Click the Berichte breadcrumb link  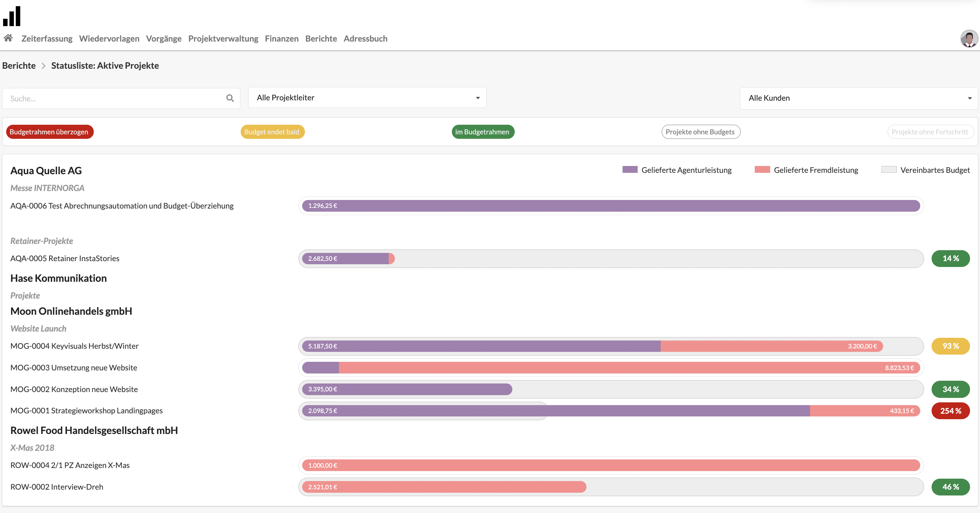coord(19,66)
